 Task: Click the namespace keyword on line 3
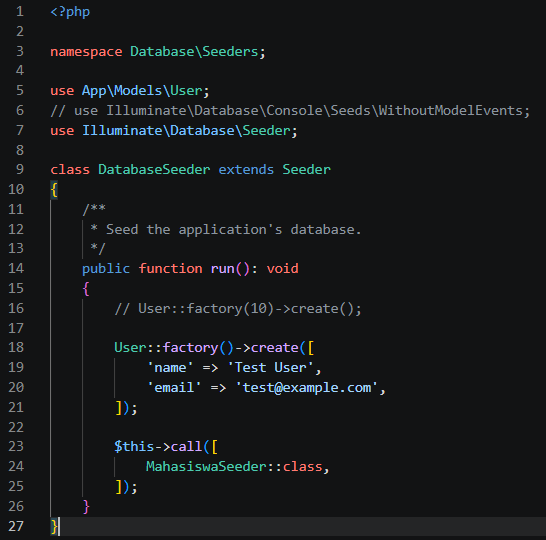(86, 52)
